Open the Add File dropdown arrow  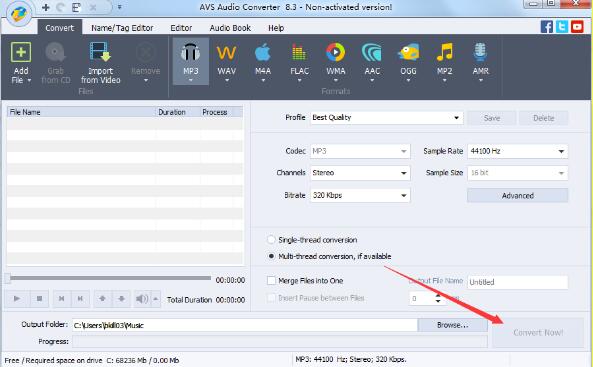click(29, 81)
